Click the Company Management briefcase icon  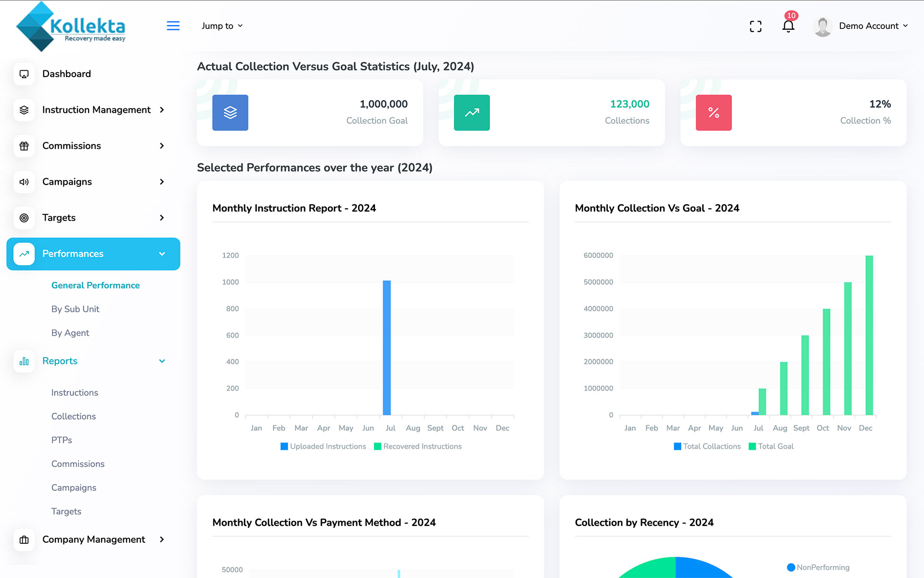click(24, 540)
